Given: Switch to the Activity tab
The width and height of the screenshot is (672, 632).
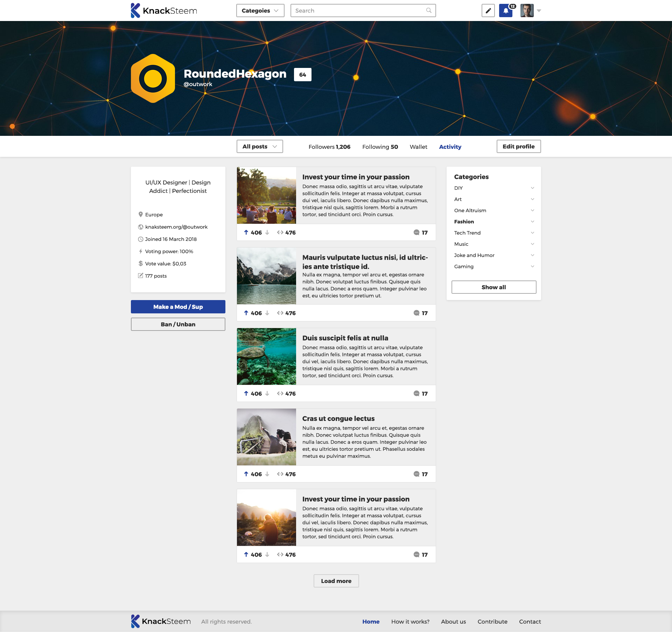Looking at the screenshot, I should click(x=450, y=147).
